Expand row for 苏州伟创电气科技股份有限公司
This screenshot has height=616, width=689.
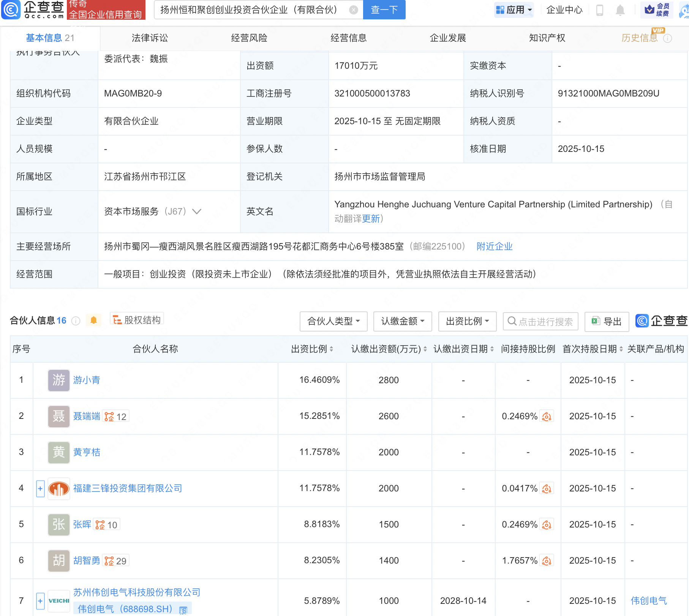(40, 601)
